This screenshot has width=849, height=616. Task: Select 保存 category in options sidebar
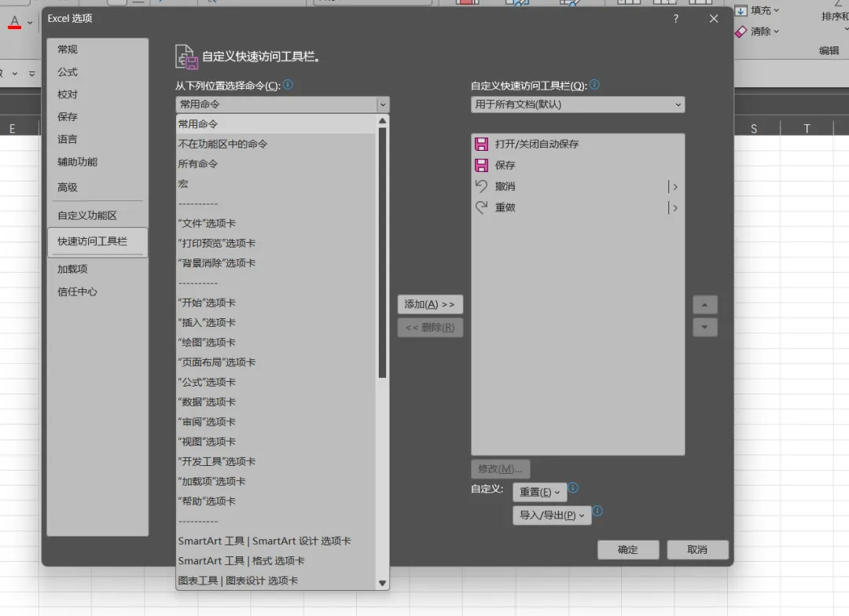[97, 117]
